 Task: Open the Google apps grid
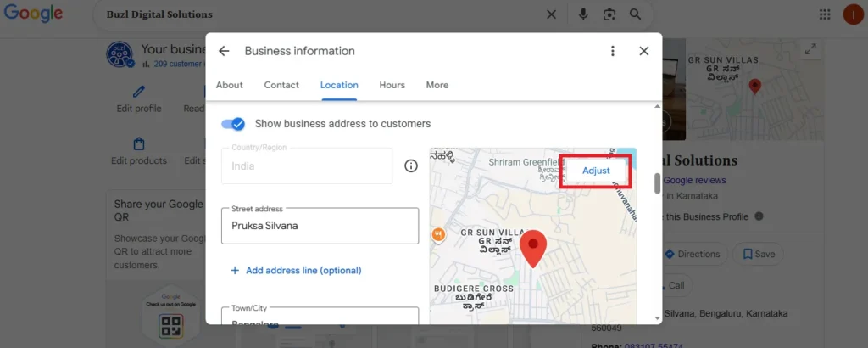pos(824,14)
